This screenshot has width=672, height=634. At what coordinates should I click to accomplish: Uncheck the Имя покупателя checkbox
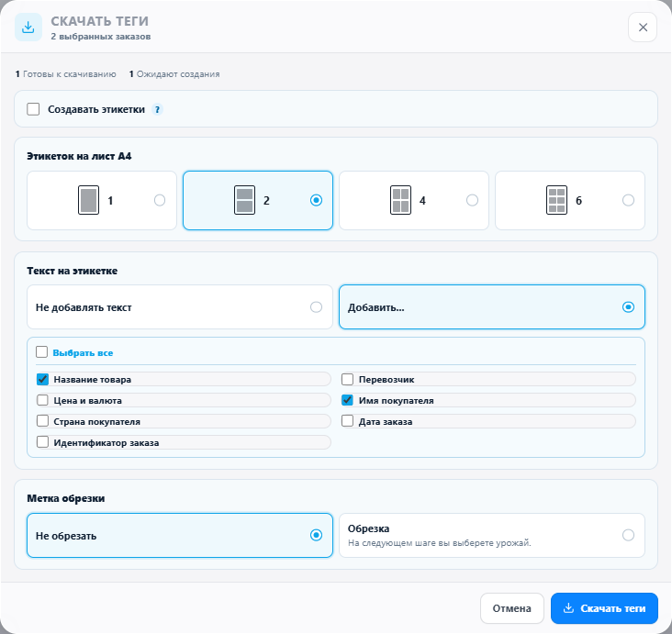click(348, 400)
